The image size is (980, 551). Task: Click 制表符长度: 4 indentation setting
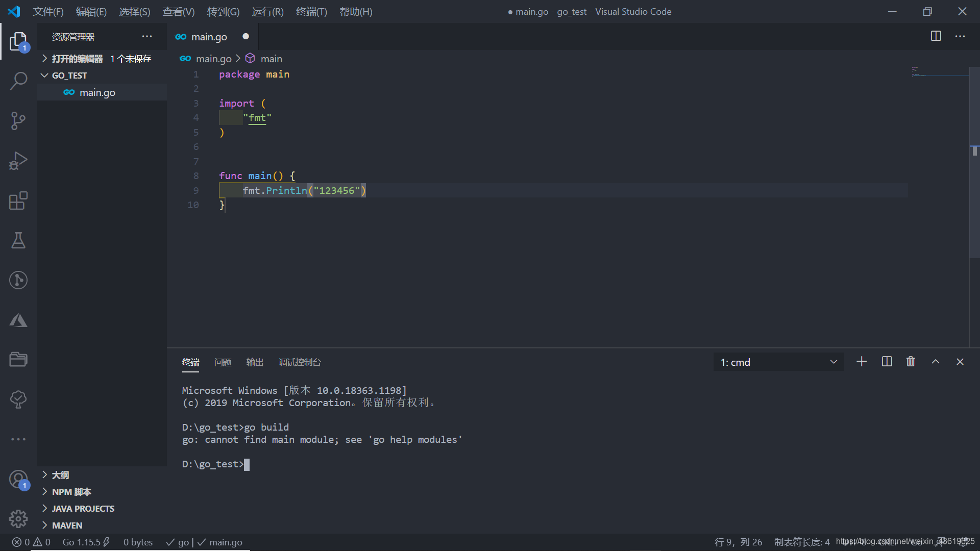point(802,542)
